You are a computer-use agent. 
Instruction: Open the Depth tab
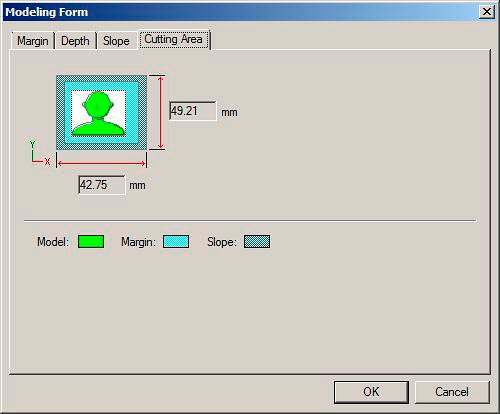(75, 41)
